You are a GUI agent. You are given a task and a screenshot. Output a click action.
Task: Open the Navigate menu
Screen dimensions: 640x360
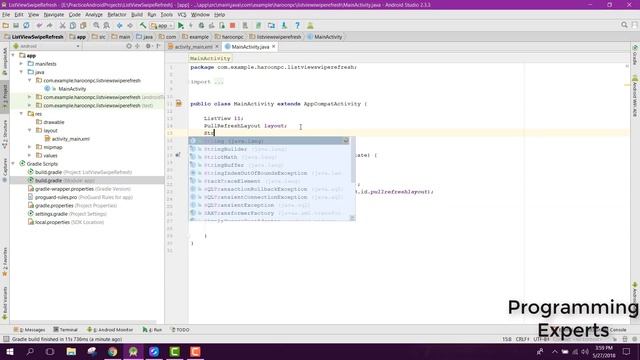click(x=54, y=15)
